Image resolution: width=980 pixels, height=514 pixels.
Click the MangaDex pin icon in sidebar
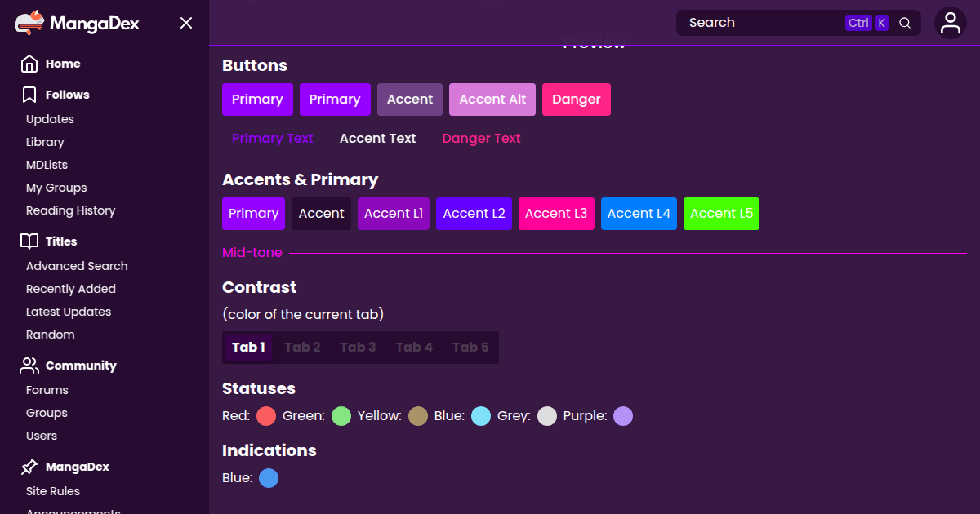point(29,467)
